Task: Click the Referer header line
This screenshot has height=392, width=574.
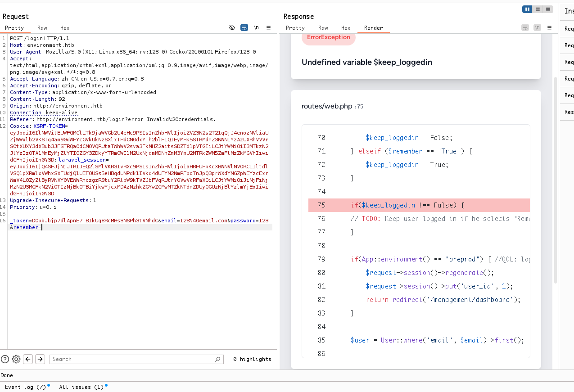Action: click(113, 119)
